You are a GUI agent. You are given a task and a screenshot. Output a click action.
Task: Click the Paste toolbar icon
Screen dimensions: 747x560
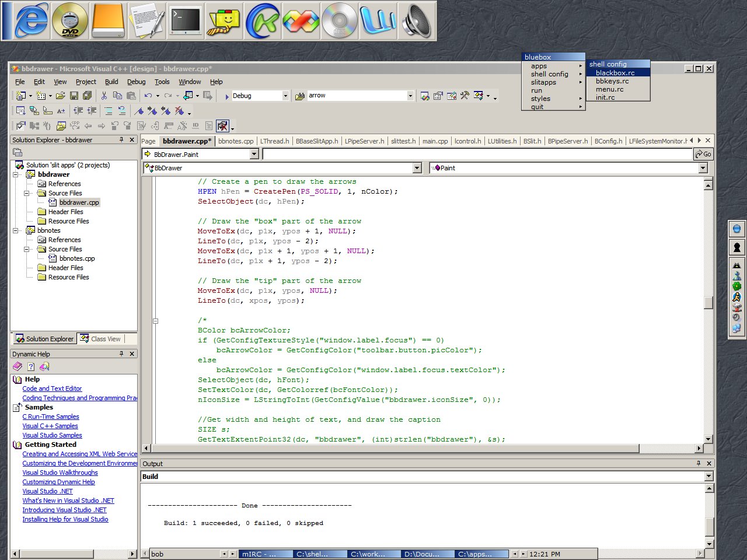131,96
